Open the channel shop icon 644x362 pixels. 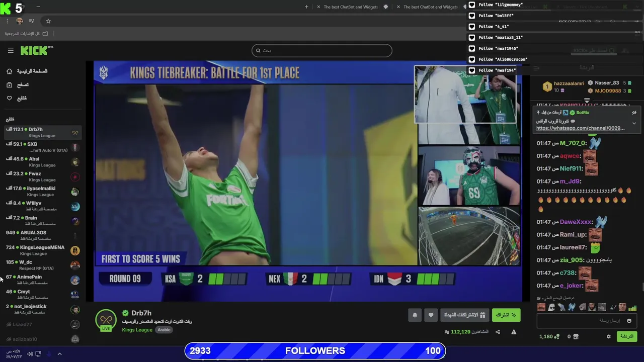click(x=576, y=336)
